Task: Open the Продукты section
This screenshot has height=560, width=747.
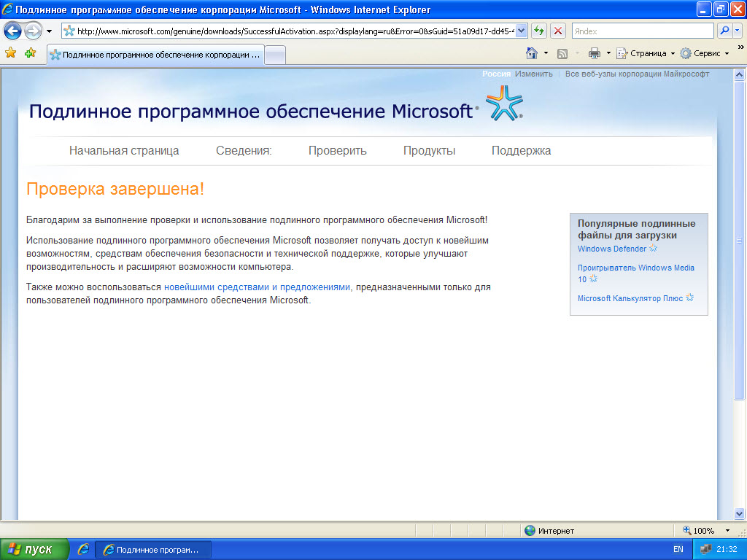Action: 429,151
